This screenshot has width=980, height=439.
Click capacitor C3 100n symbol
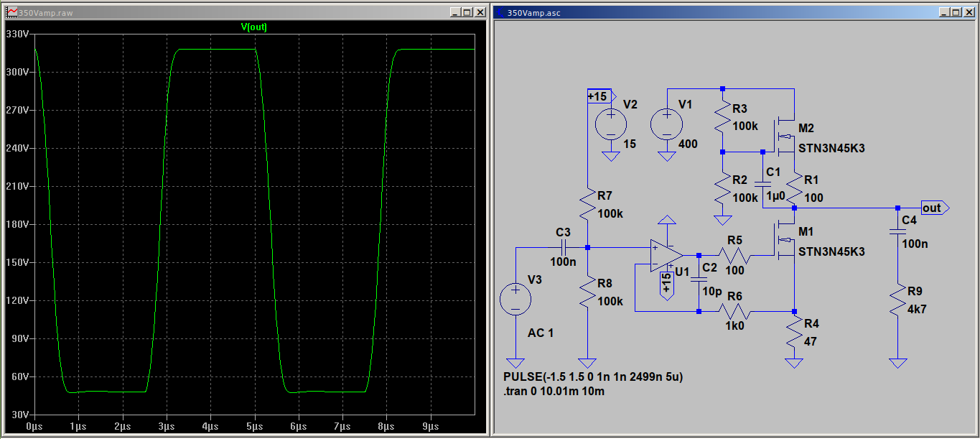point(563,248)
